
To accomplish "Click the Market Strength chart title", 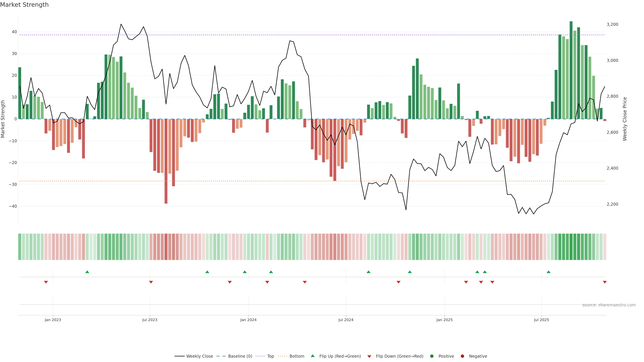I will point(24,5).
